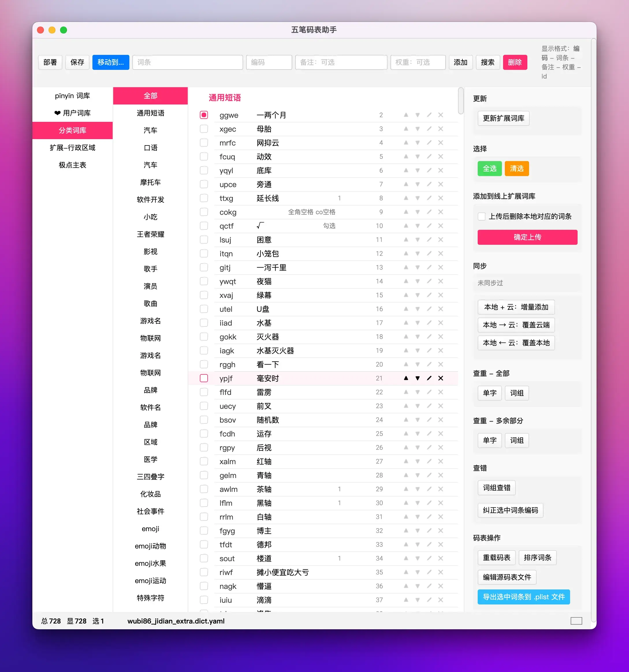Select 用户词库 in the left sidebar

[72, 113]
